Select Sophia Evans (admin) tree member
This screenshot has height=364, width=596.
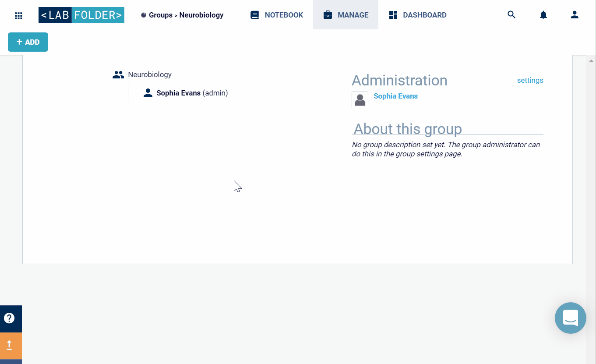[x=192, y=93]
